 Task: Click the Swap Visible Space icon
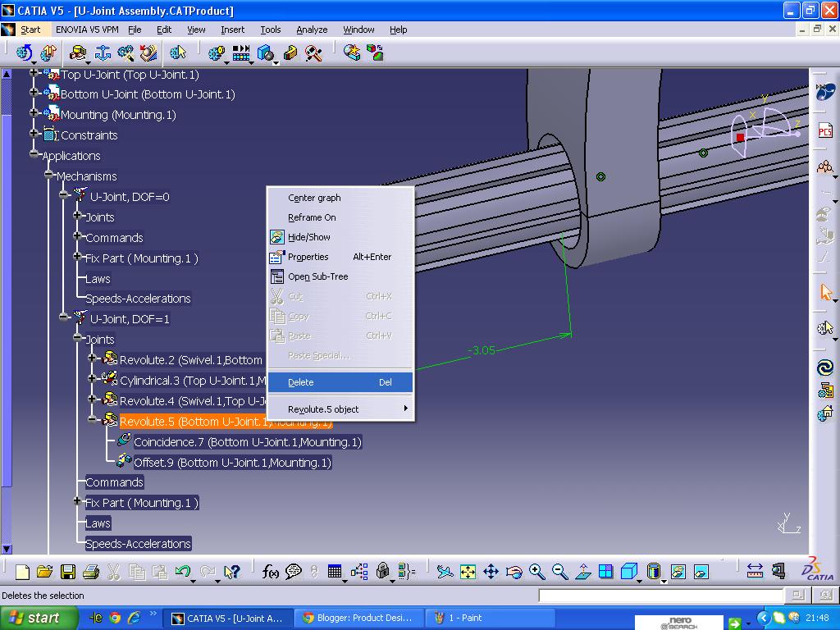pos(701,572)
